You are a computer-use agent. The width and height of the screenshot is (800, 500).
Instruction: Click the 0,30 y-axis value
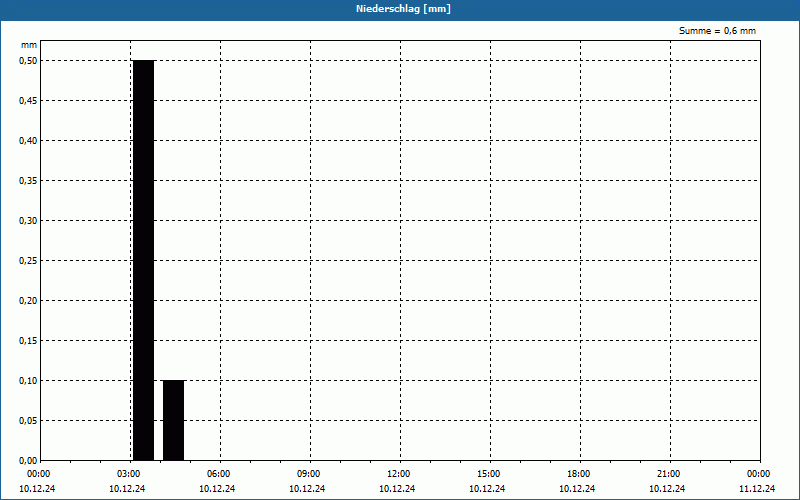tap(28, 220)
